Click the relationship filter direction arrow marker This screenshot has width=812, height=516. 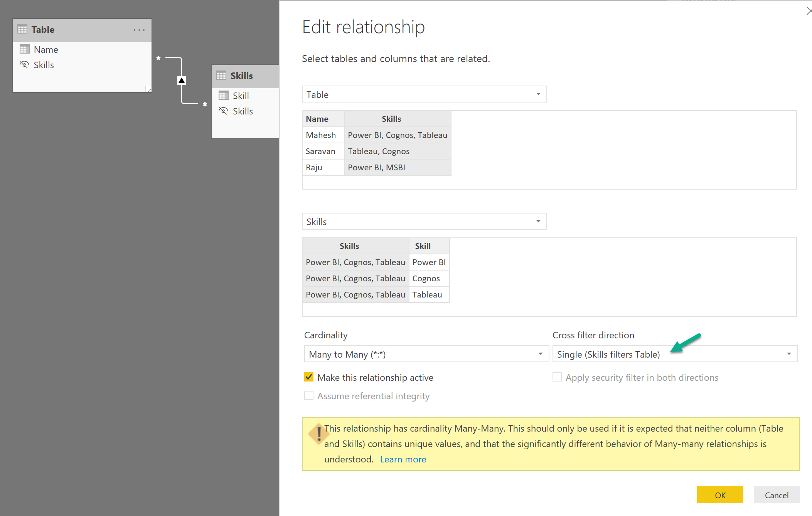pyautogui.click(x=182, y=81)
